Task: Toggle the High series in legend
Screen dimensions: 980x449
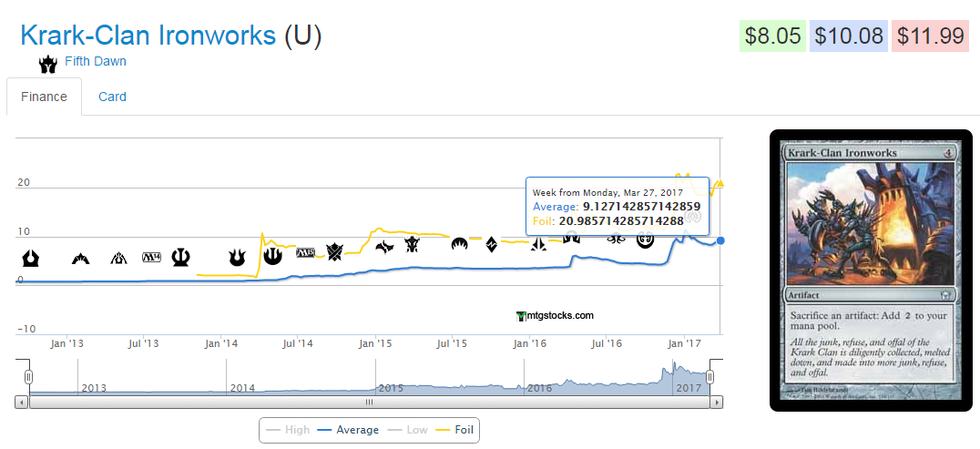Action: tap(287, 430)
